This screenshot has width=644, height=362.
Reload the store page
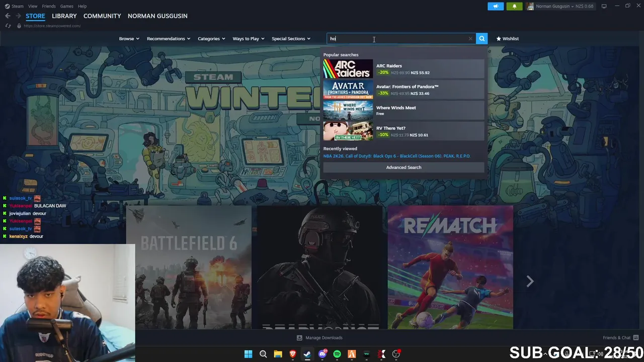pyautogui.click(x=8, y=26)
